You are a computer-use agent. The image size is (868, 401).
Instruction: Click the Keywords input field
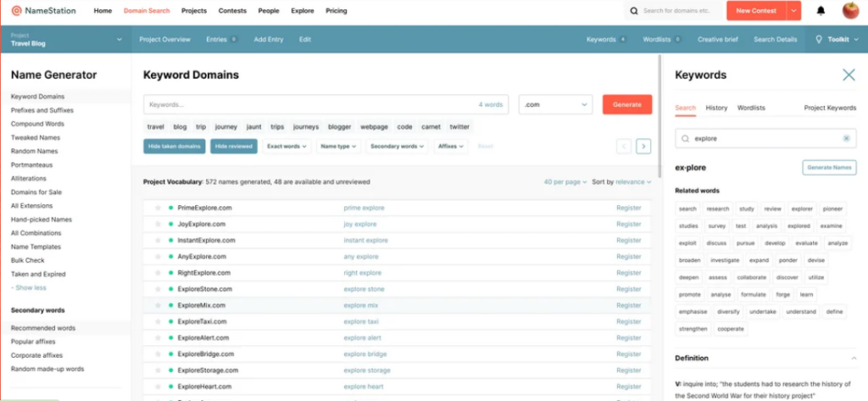pos(325,104)
